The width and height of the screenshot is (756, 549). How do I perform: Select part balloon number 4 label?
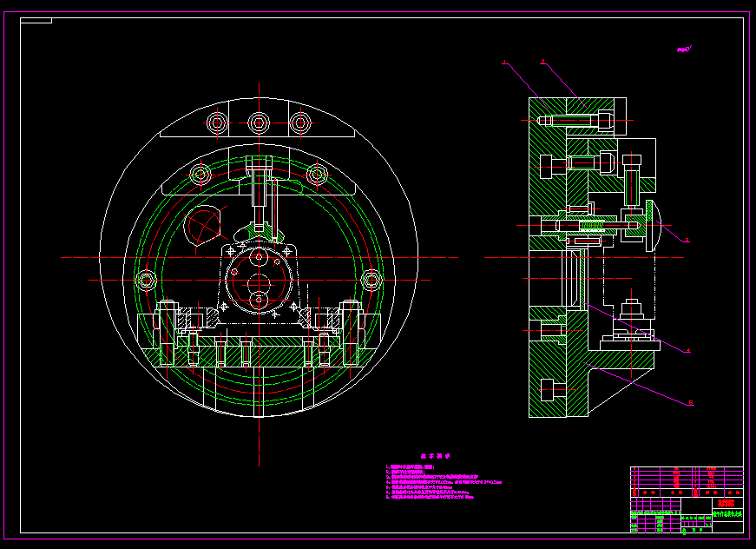688,351
